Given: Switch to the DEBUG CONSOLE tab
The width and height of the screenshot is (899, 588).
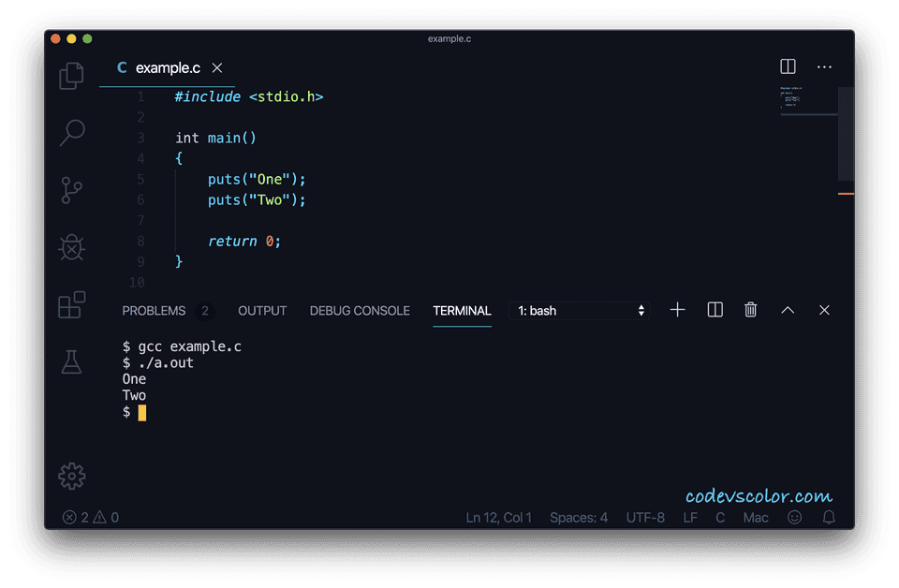Looking at the screenshot, I should 360,311.
